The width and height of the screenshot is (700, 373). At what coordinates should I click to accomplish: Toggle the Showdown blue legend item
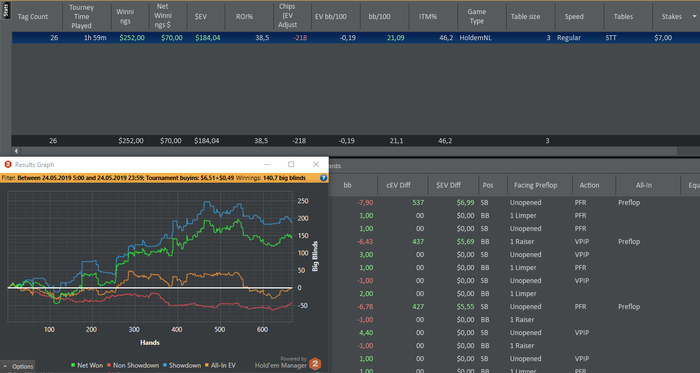(182, 365)
